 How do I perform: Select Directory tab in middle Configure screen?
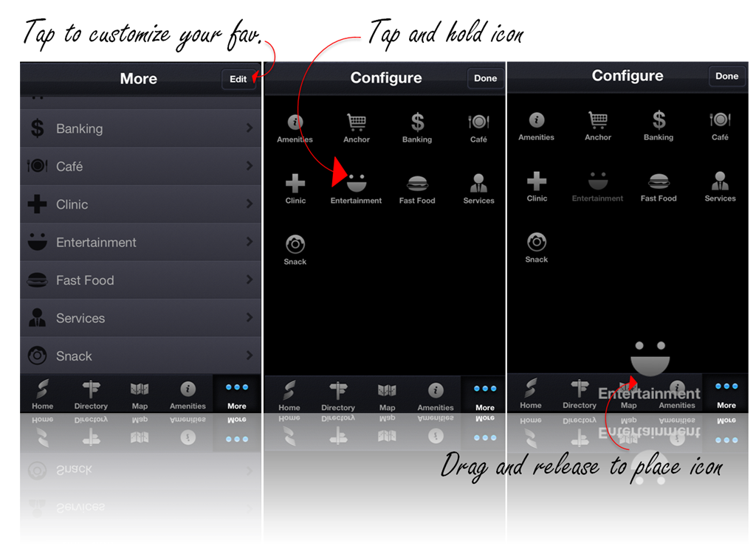click(338, 396)
